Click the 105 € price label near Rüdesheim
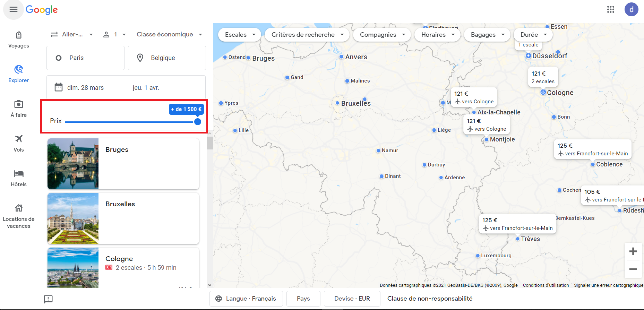Viewport: 644px width, 310px height. [612, 195]
